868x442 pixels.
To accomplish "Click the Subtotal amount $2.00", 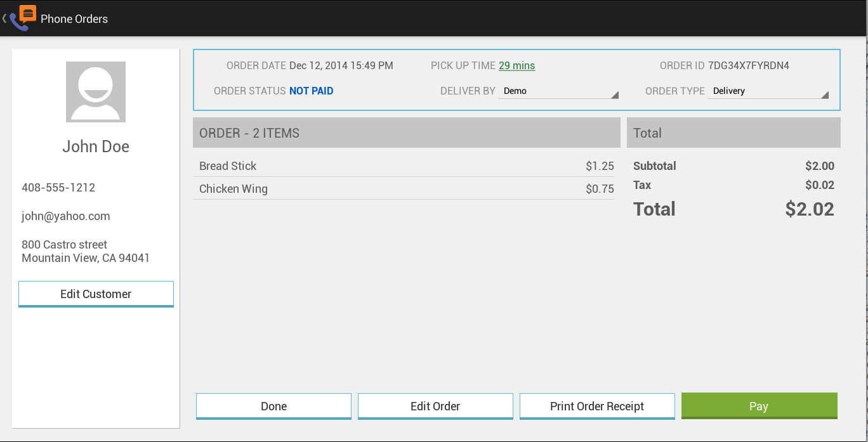I will click(x=820, y=166).
